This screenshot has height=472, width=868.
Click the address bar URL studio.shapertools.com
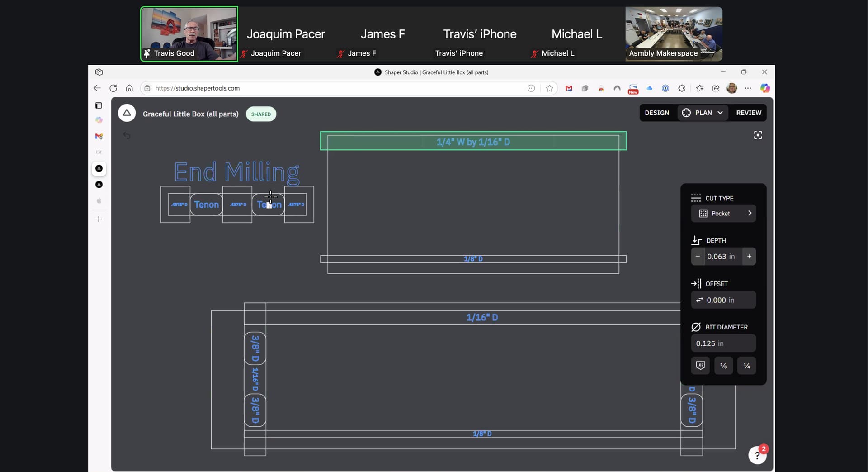(x=197, y=88)
